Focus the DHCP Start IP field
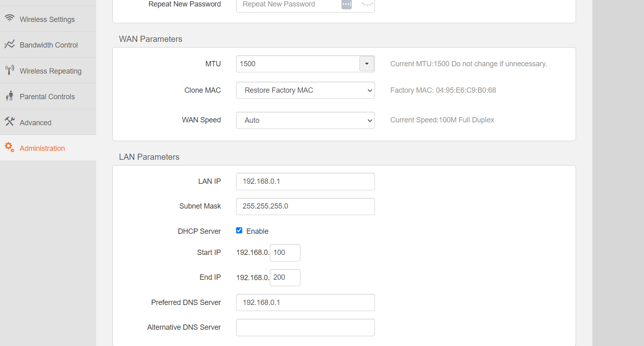This screenshot has width=644, height=346. pyautogui.click(x=285, y=252)
